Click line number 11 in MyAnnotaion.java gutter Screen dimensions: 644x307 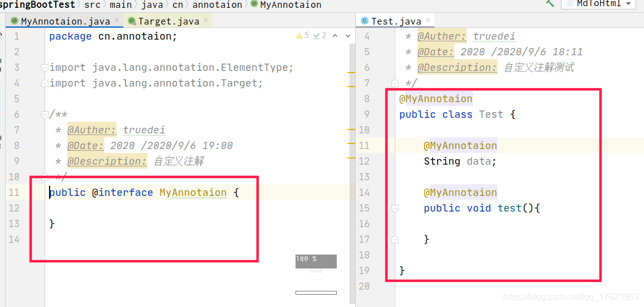(x=14, y=193)
